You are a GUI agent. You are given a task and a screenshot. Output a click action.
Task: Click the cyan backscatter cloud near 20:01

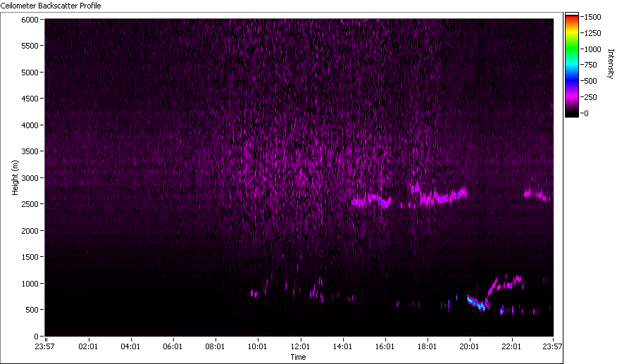point(478,303)
